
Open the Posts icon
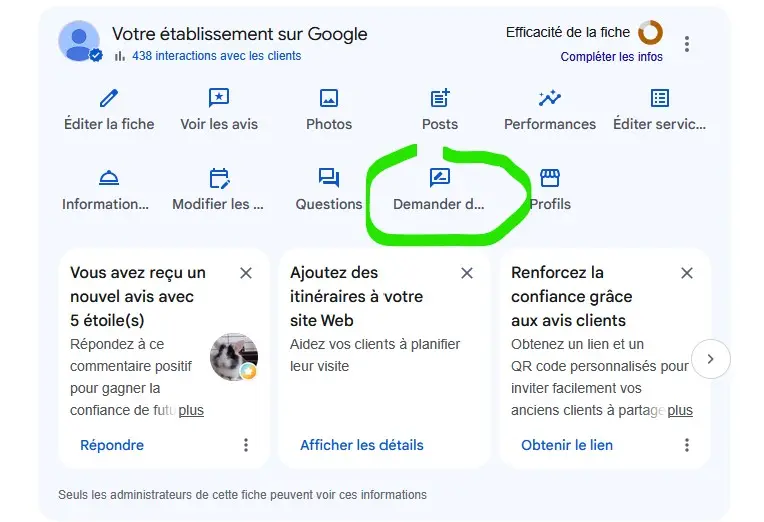[x=440, y=98]
